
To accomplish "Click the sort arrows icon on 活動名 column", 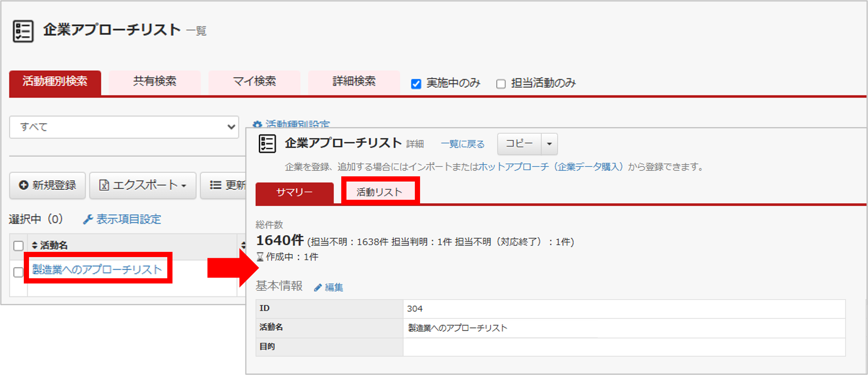I will pyautogui.click(x=35, y=246).
